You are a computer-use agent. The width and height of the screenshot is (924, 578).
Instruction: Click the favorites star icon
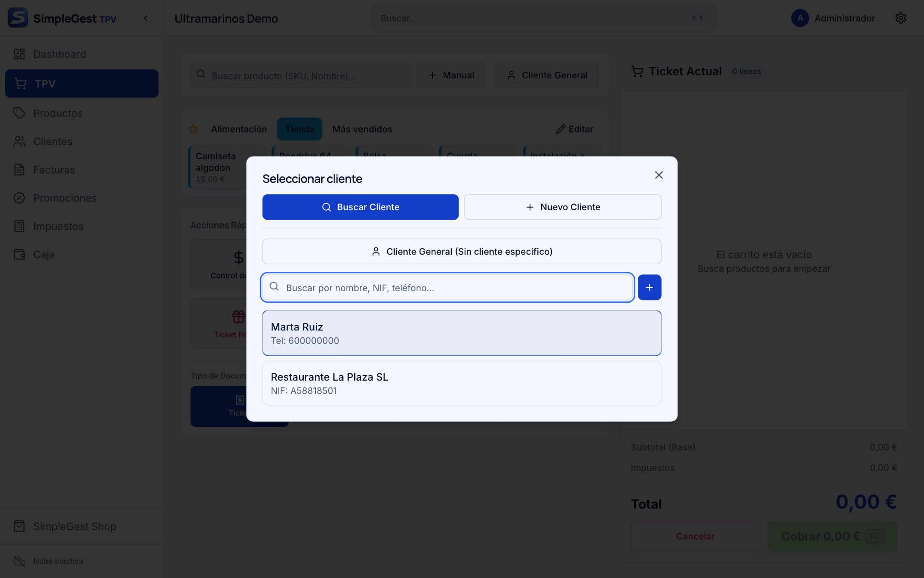tap(193, 129)
